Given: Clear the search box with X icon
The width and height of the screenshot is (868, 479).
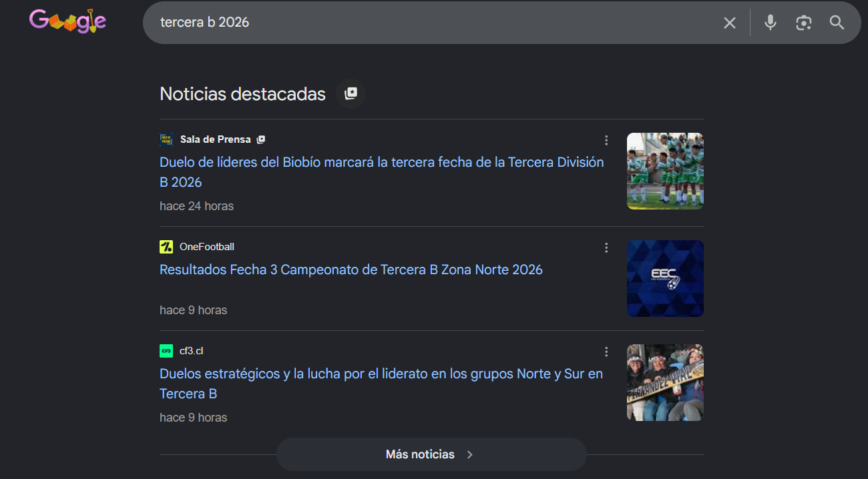Looking at the screenshot, I should [x=730, y=23].
